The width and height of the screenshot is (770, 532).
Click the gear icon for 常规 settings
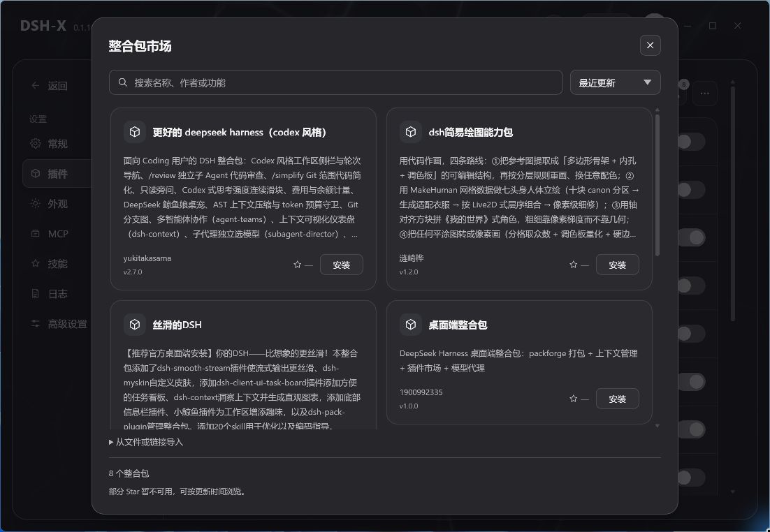click(36, 143)
